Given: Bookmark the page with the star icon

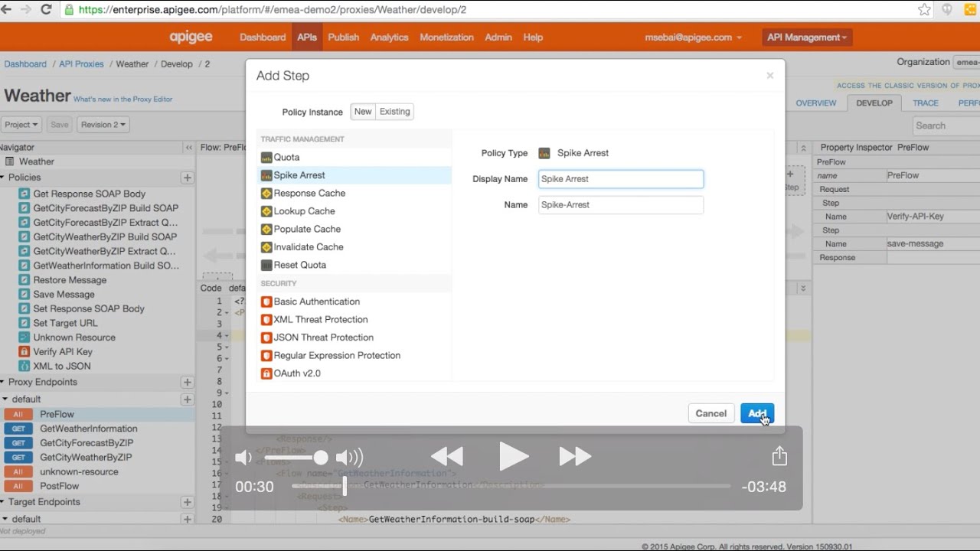Looking at the screenshot, I should 924,10.
